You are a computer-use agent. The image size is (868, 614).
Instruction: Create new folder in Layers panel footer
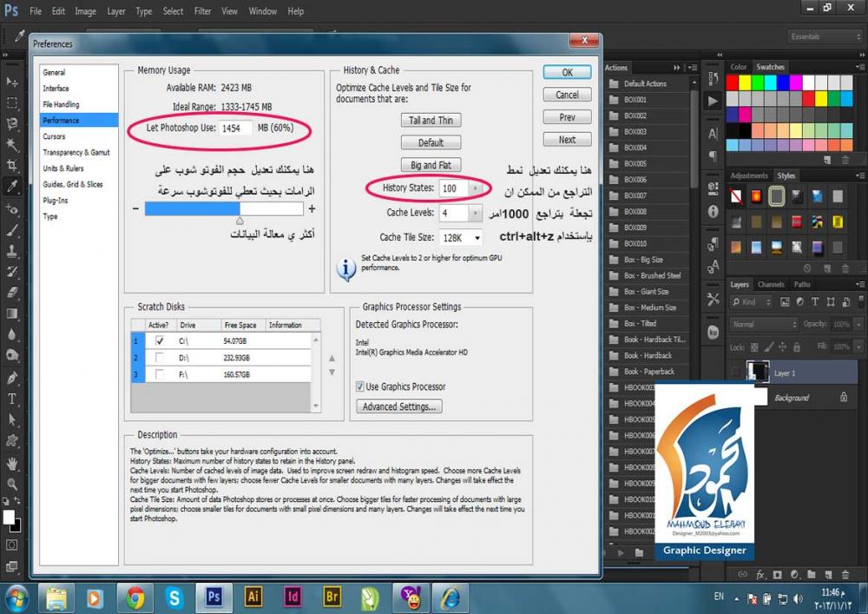(x=812, y=574)
